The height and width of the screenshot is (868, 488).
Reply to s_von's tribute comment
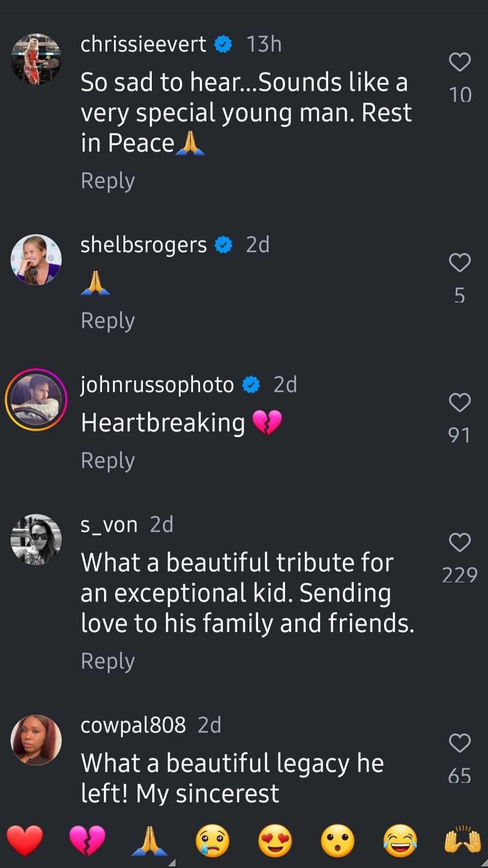tap(108, 661)
